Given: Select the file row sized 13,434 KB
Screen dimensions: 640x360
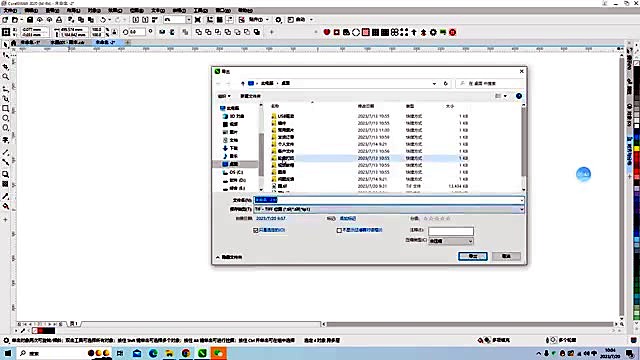Looking at the screenshot, I should (x=370, y=186).
